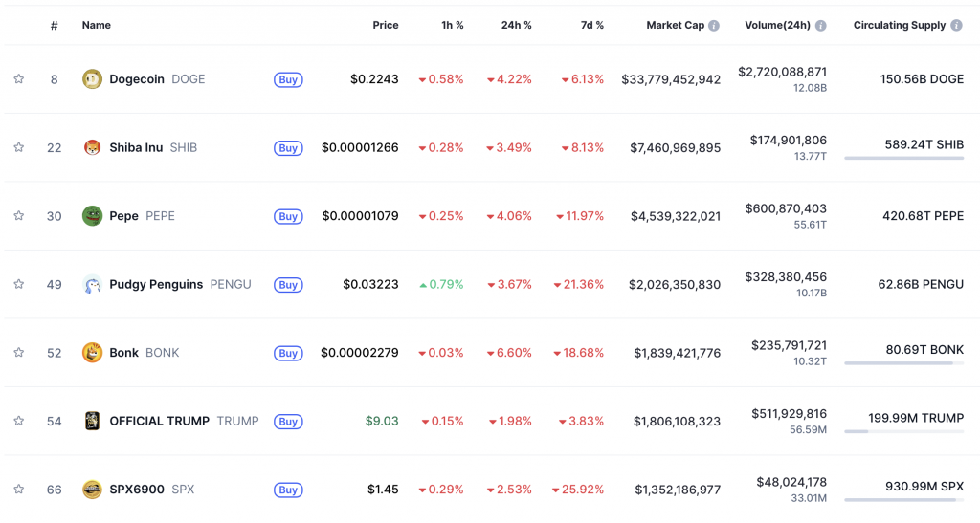Select the SPX6900 coin logo
The width and height of the screenshot is (980, 523).
click(92, 490)
